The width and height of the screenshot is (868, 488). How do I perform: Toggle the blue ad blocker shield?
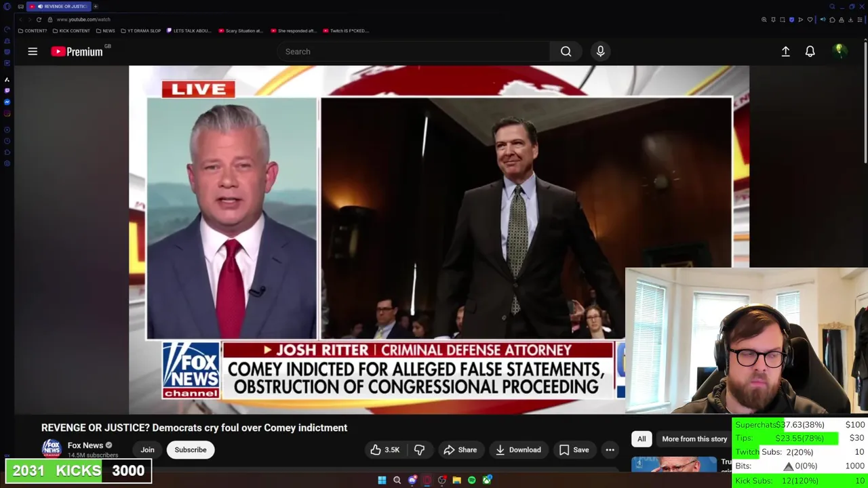[x=791, y=20]
